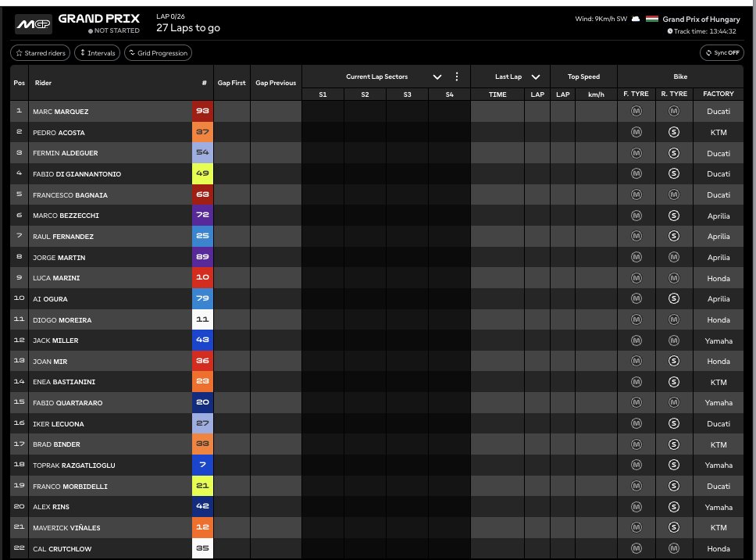
Task: Toggle the Starred riders filter
Action: [x=41, y=53]
